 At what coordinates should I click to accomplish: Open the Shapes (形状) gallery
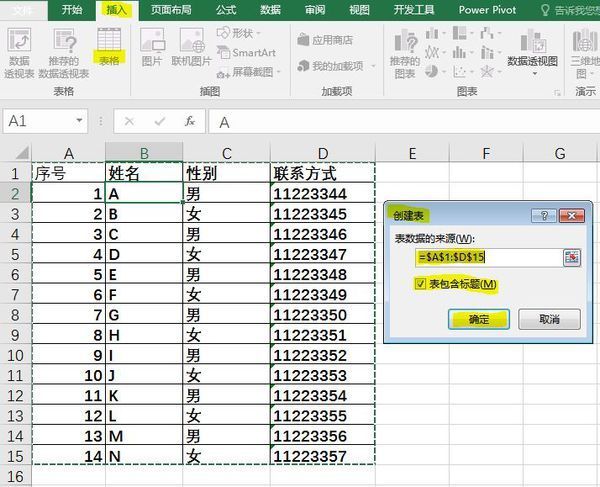point(238,33)
